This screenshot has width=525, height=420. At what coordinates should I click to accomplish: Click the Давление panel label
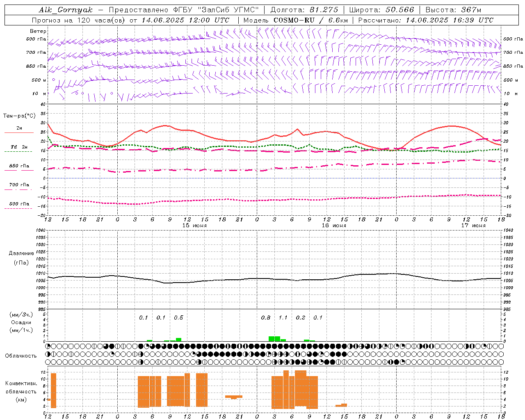[21, 253]
